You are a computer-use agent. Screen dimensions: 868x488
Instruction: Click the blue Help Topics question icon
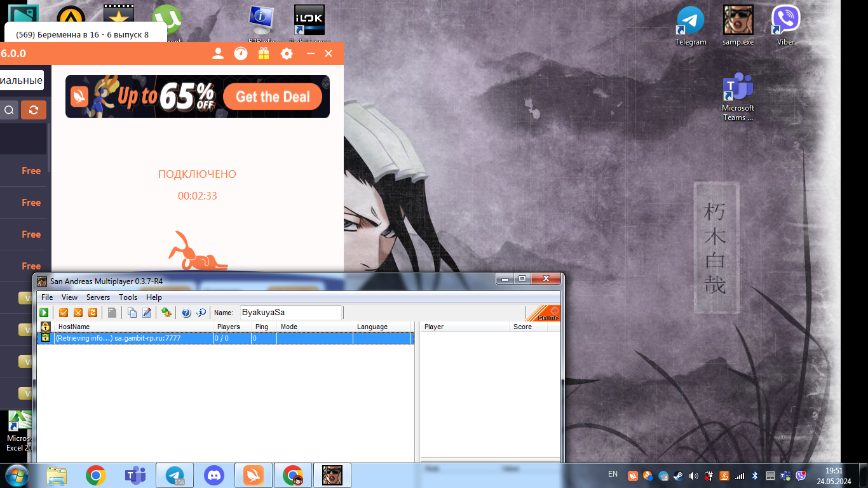click(186, 313)
